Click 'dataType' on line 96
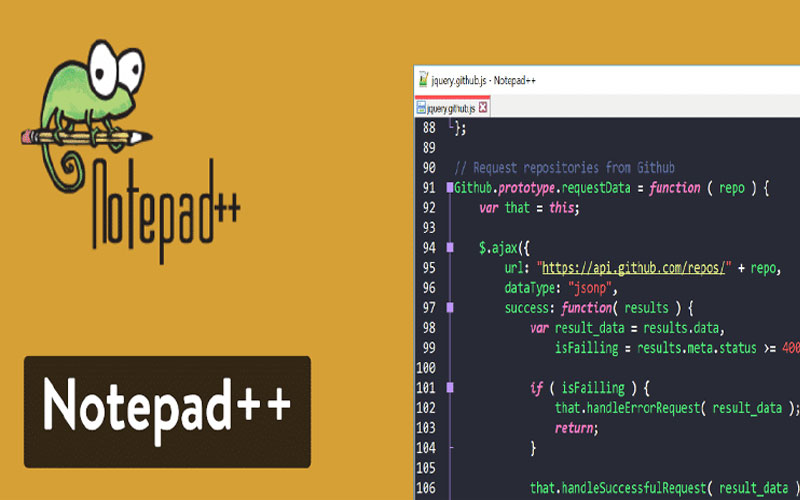Image resolution: width=800 pixels, height=500 pixels. click(531, 289)
